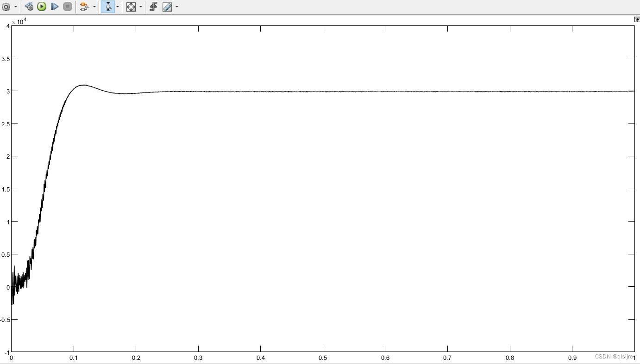The height and width of the screenshot is (364, 640).
Task: Click the x-axis label 0.9
Action: (x=572, y=358)
